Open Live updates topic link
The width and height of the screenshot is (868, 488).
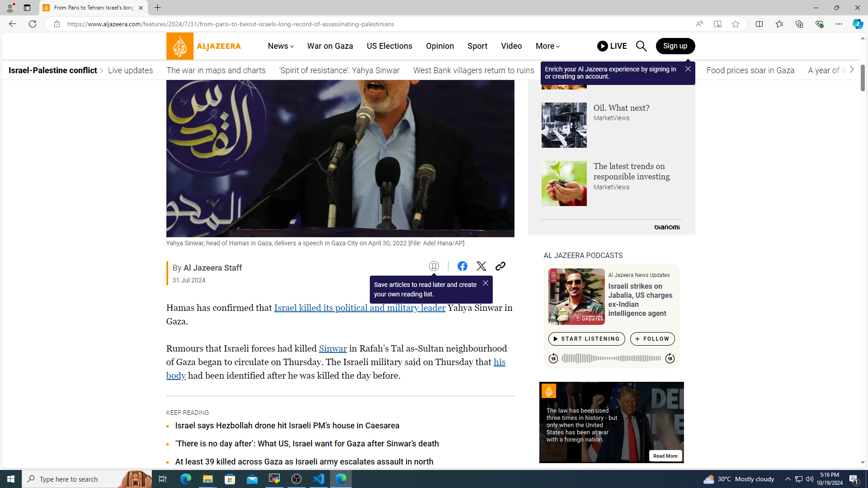[130, 70]
